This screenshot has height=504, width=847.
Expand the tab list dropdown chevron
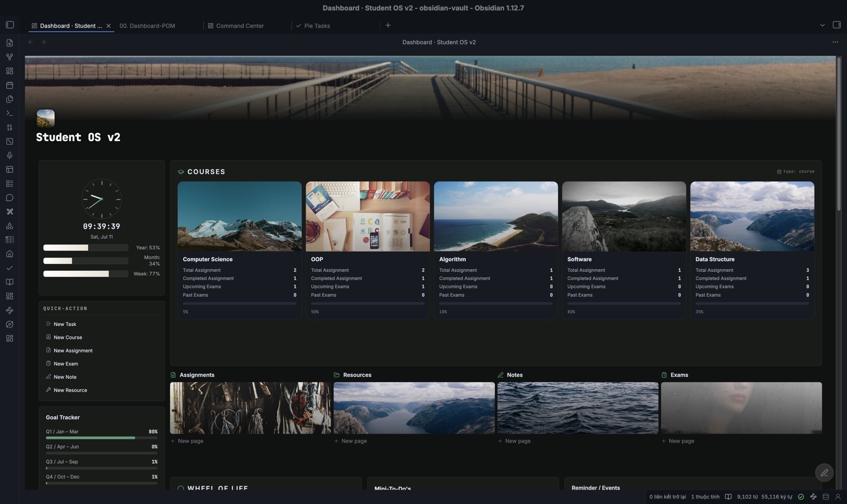coord(822,25)
